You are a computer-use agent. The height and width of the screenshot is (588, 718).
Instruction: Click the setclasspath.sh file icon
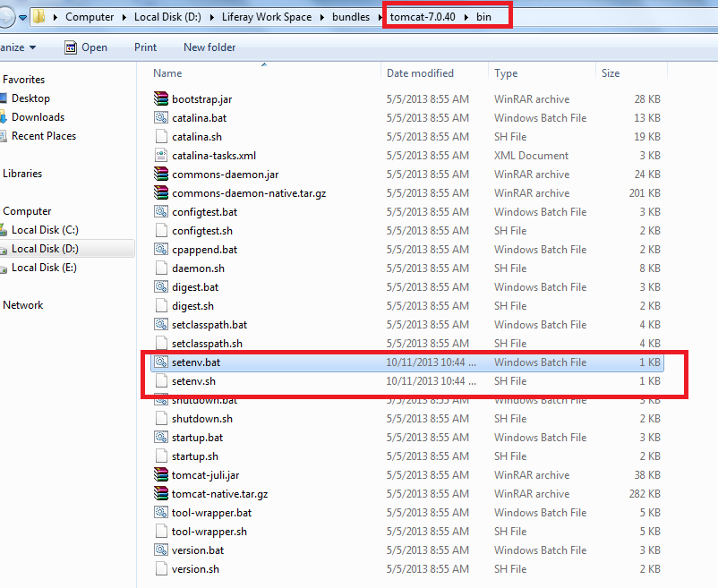(161, 343)
